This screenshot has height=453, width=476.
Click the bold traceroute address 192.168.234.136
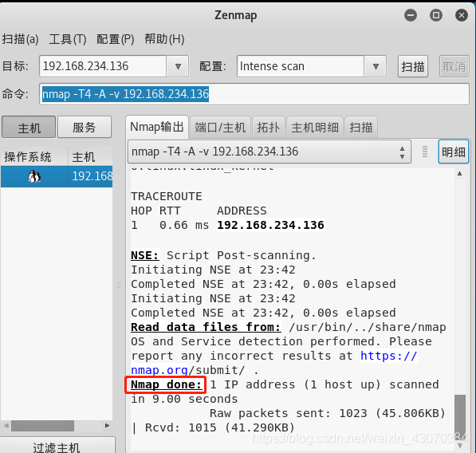tap(270, 225)
